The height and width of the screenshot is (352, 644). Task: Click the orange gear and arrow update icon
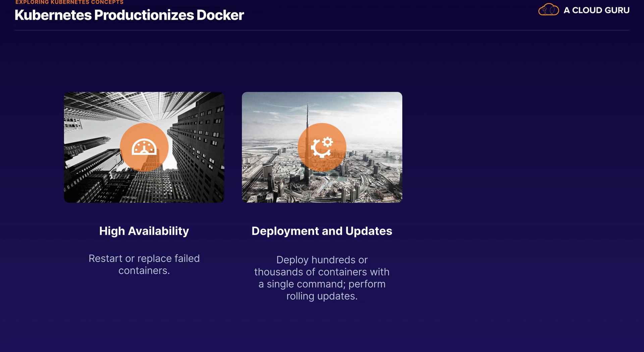click(322, 147)
